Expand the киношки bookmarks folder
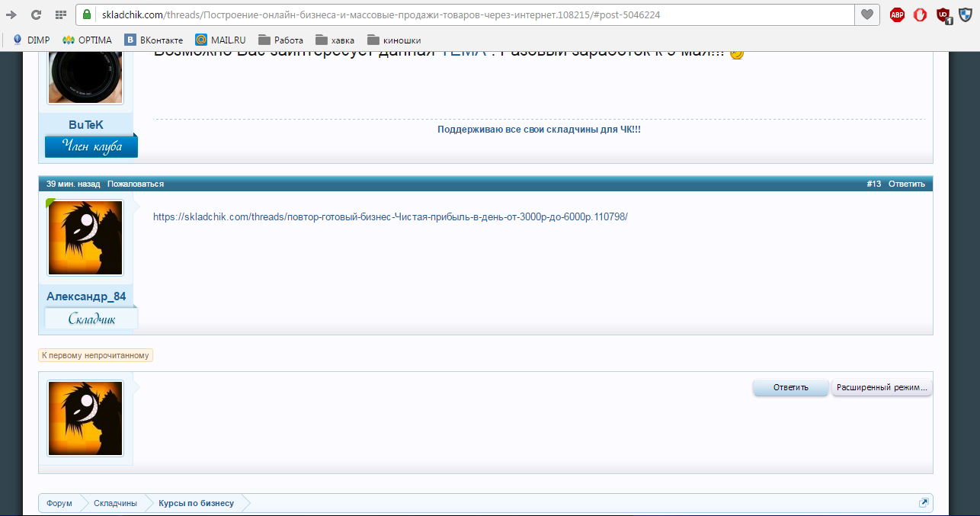This screenshot has height=516, width=980. (x=393, y=40)
